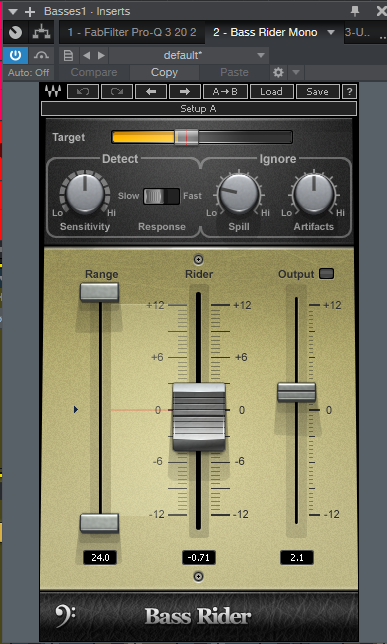Click the Artifacts knob
The height and width of the screenshot is (644, 387).
(314, 194)
